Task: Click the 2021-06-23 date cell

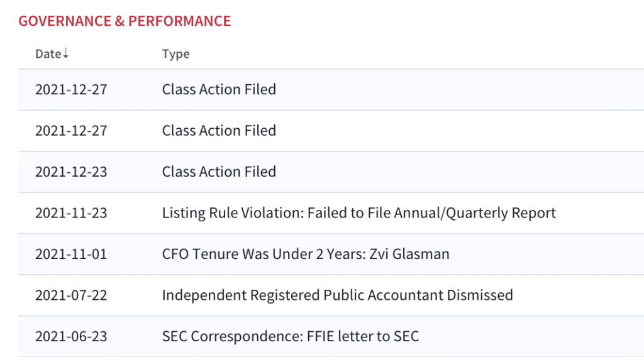Action: click(71, 336)
